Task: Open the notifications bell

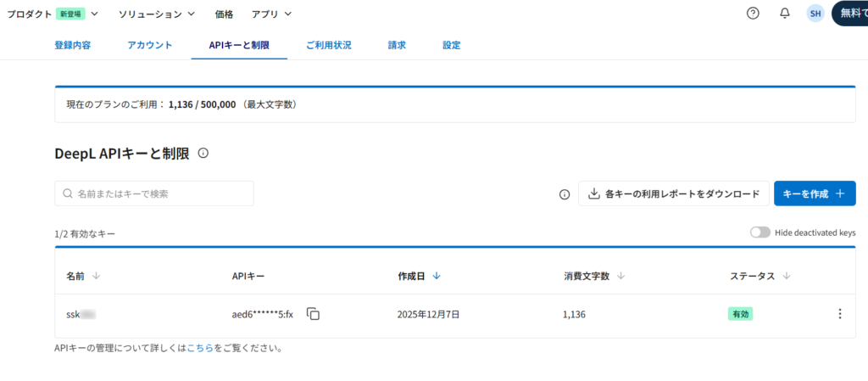Action: point(784,14)
